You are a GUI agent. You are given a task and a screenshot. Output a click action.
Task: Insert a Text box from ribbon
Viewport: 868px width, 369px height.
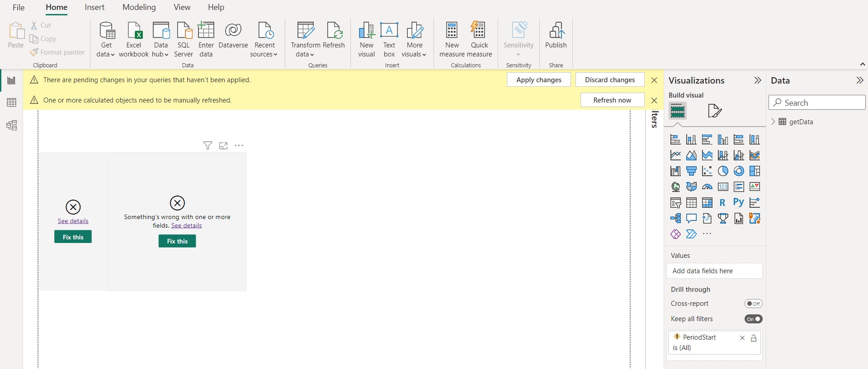point(389,40)
